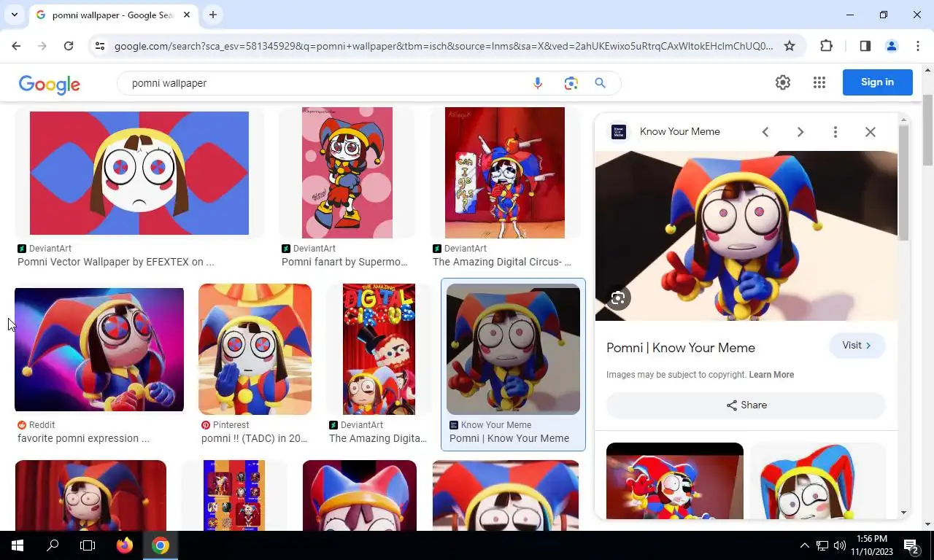934x560 pixels.
Task: Search by image with Google Lens icon
Action: [571, 83]
